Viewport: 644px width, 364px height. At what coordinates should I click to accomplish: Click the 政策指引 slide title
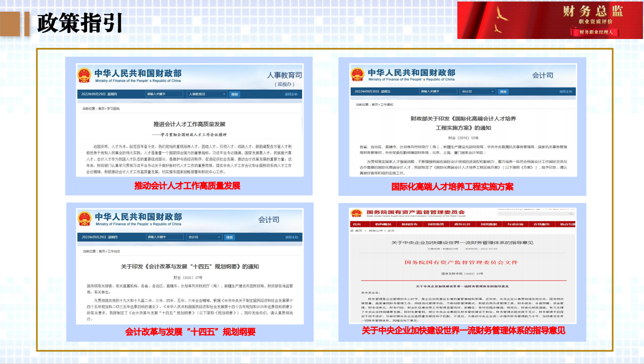[x=80, y=23]
